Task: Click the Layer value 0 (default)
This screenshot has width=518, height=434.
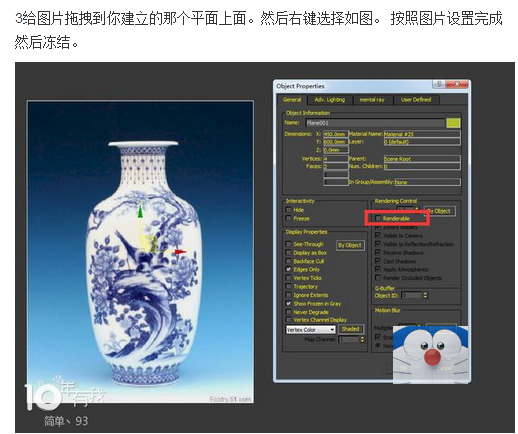Action: (422, 142)
